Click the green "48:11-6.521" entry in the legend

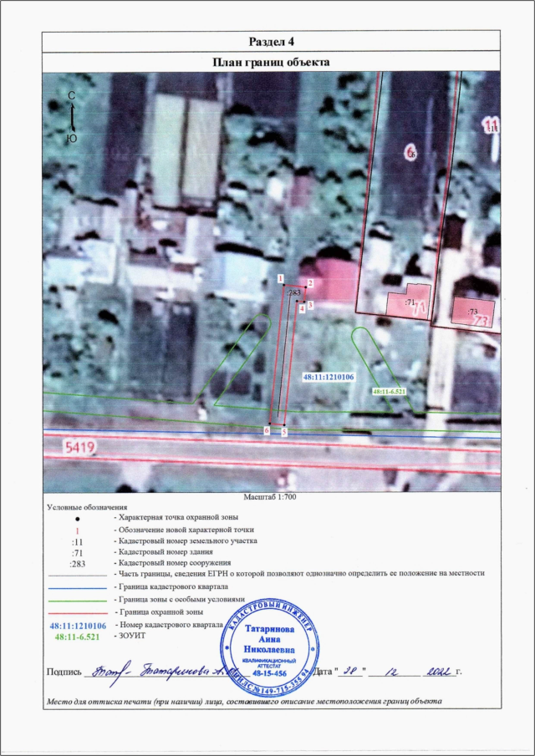[77, 637]
